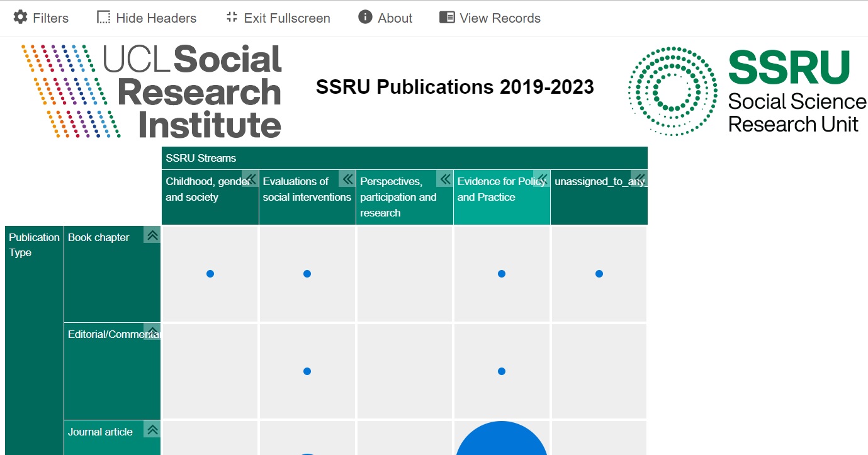The height and width of the screenshot is (455, 868).
Task: Collapse the Editorial/Commentary row
Action: (152, 332)
